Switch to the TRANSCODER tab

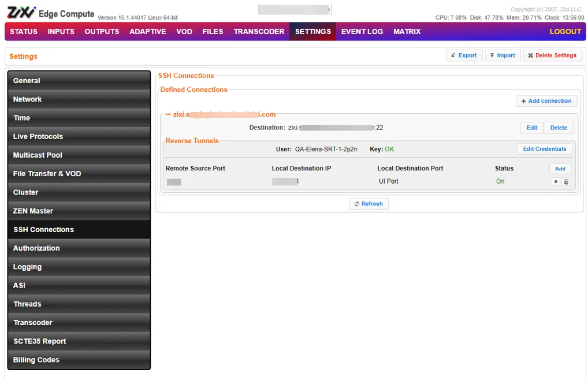(259, 32)
